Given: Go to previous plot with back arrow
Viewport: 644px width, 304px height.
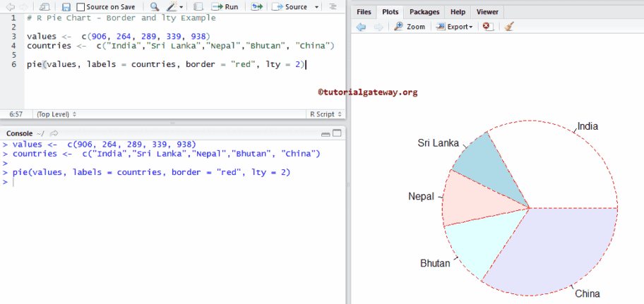Looking at the screenshot, I should tap(362, 26).
